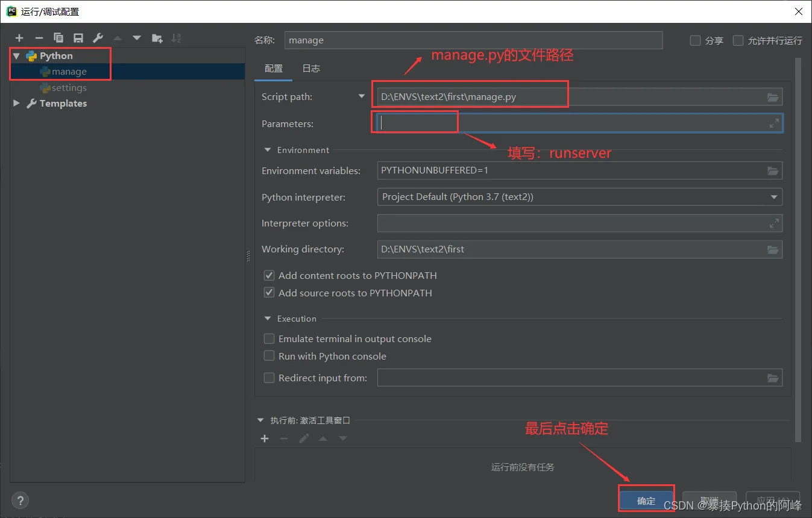Collapse the Environment section
Image resolution: width=812 pixels, height=518 pixels.
[268, 150]
